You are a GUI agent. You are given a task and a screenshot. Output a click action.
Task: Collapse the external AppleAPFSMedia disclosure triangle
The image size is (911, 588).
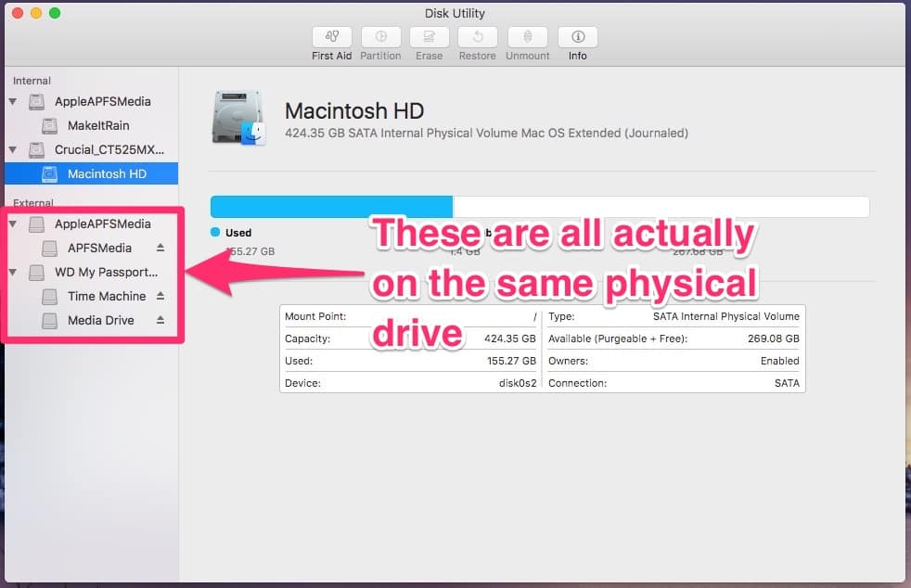point(13,224)
